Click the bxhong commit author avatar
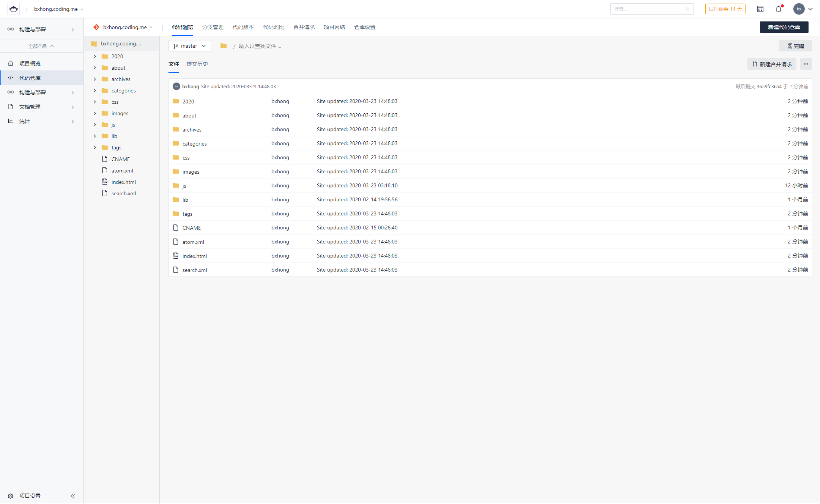Viewport: 820px width, 504px height. click(x=176, y=86)
